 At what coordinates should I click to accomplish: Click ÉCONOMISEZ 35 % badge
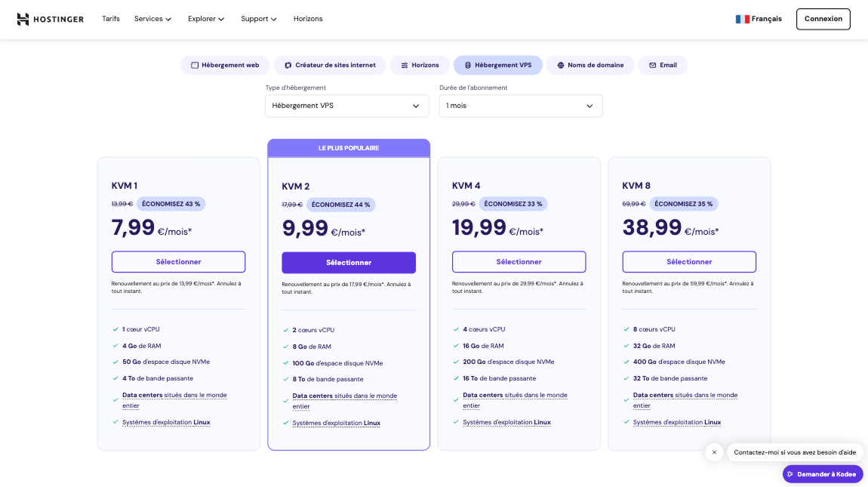pos(684,204)
